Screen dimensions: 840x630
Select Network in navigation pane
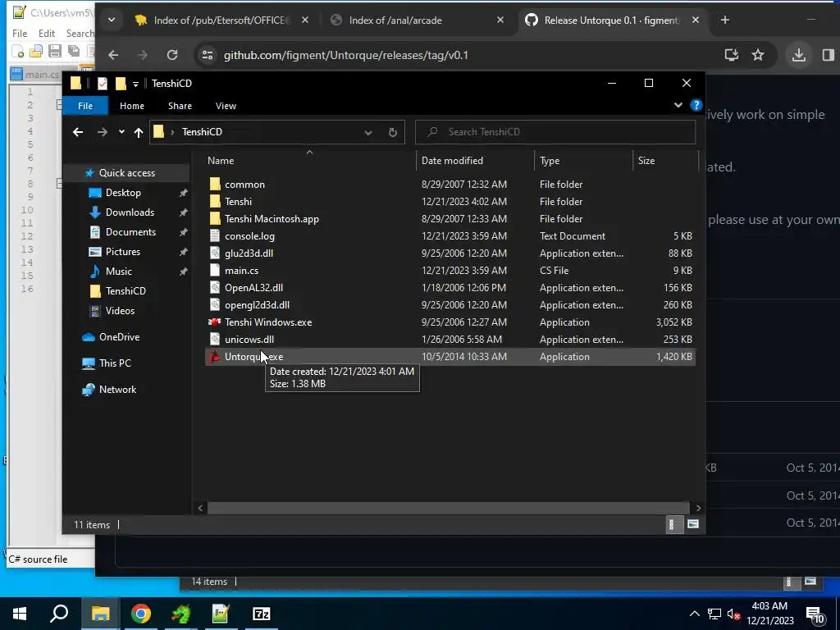click(x=117, y=390)
